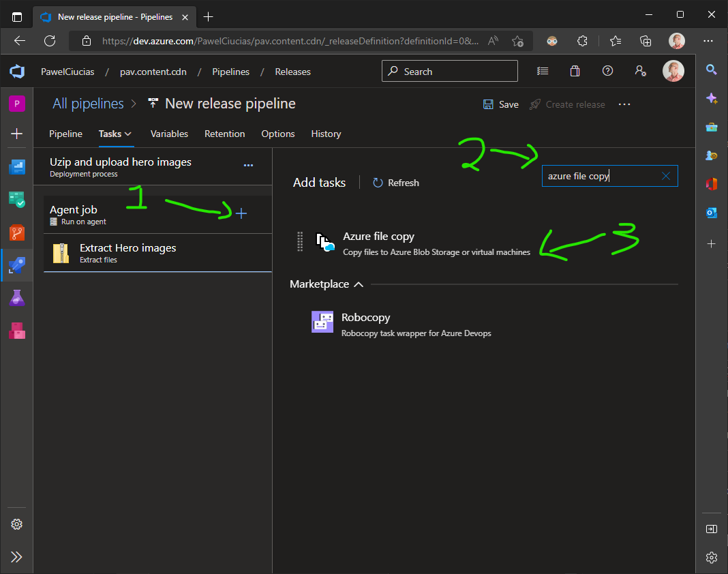Open Artifacts package icon in sidebar

click(17, 331)
